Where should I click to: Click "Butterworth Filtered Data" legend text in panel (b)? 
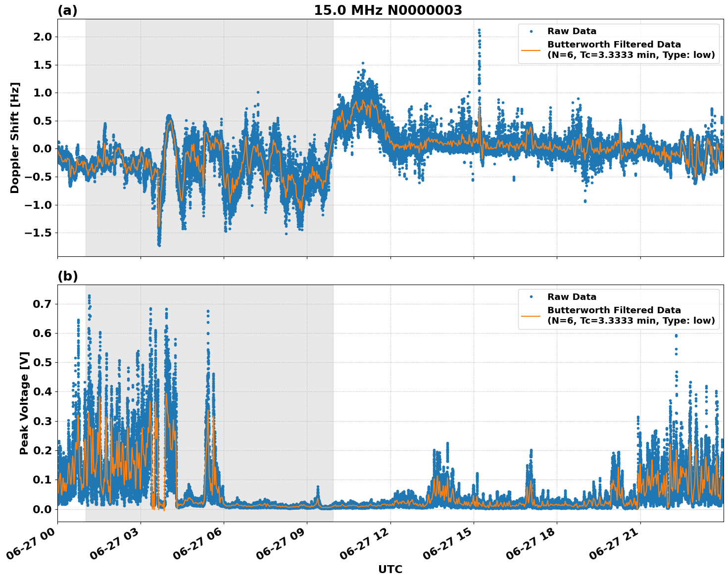[614, 311]
